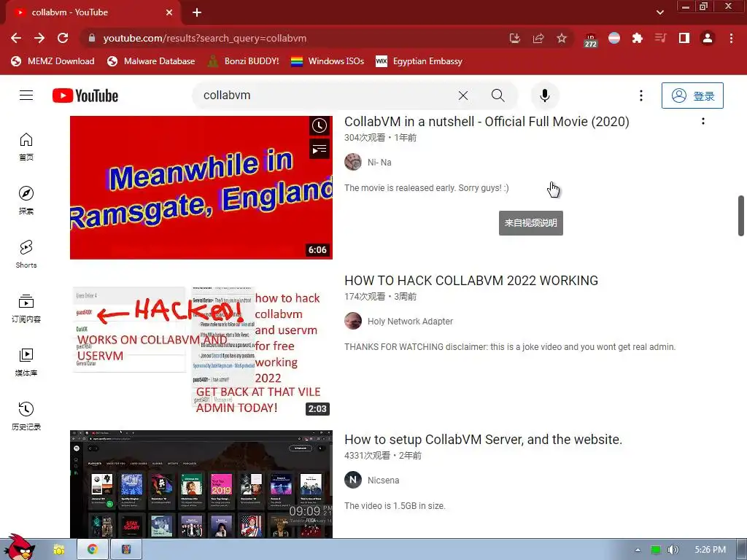
Task: Open How to setup CollabVM Server title
Action: click(x=483, y=440)
